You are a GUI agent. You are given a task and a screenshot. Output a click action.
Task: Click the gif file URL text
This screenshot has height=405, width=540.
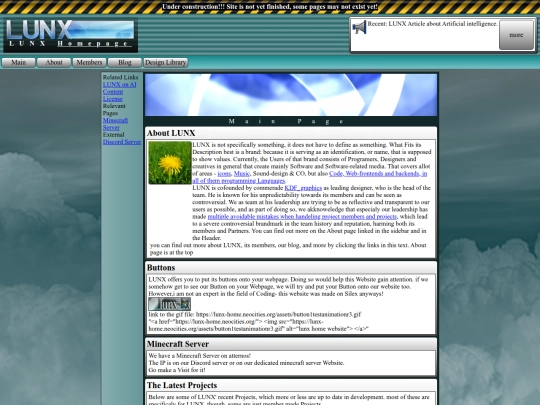(278, 314)
